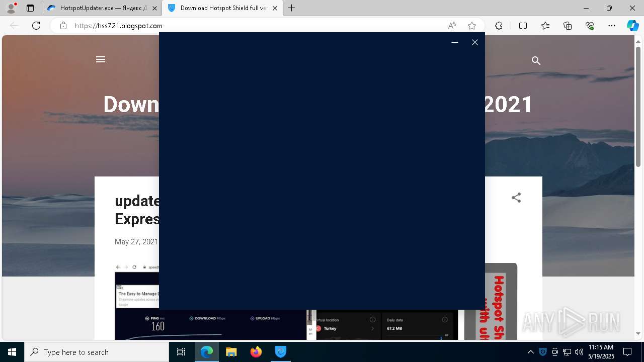This screenshot has width=644, height=362.
Task: Refresh the current page
Action: [x=36, y=26]
